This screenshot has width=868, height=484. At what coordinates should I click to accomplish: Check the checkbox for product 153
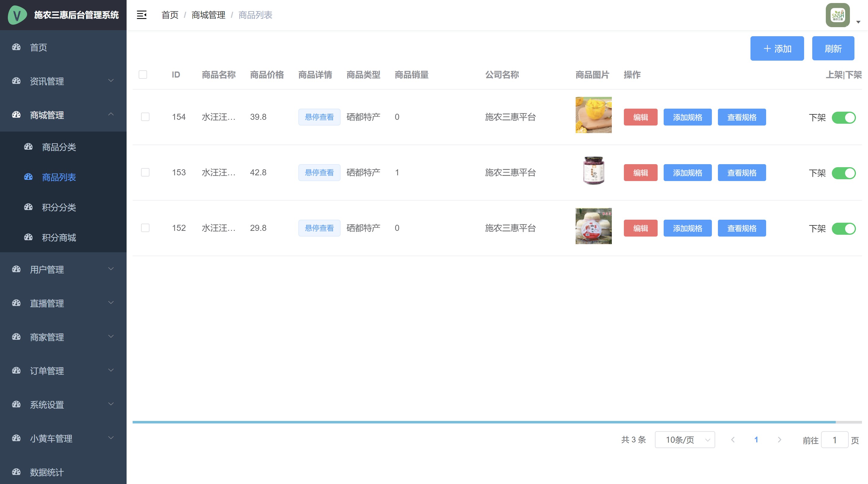tap(145, 172)
